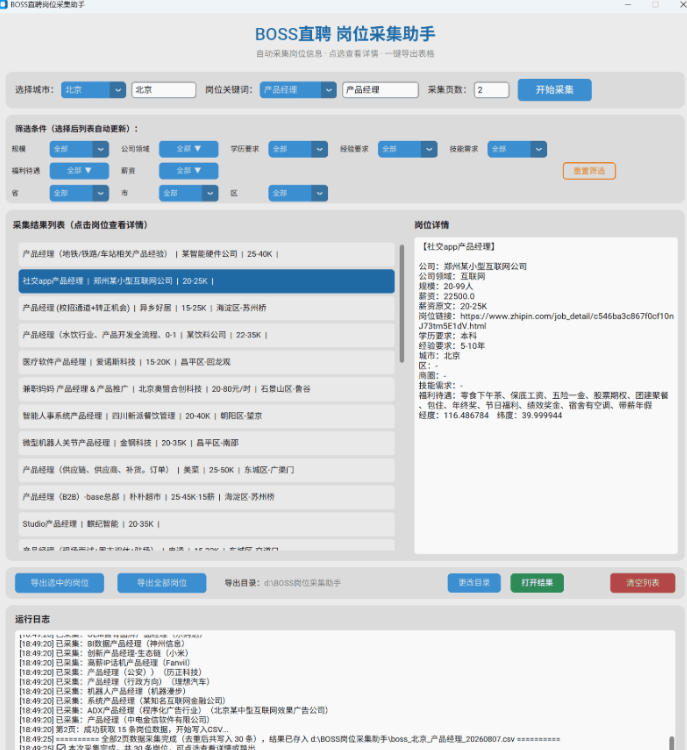
Task: Expand the 公司领域 filter dropdown
Action: pos(188,149)
